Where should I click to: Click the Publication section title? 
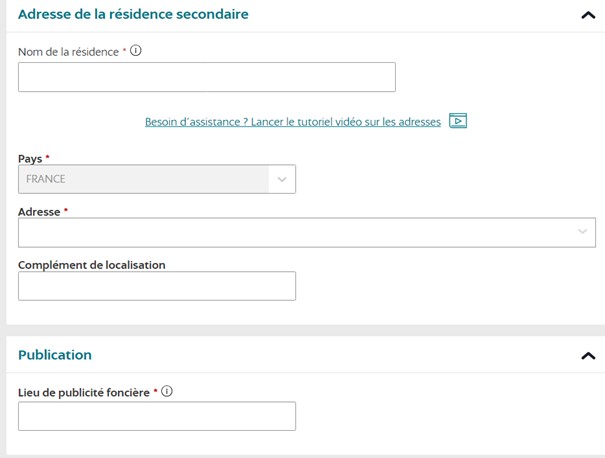tap(55, 355)
